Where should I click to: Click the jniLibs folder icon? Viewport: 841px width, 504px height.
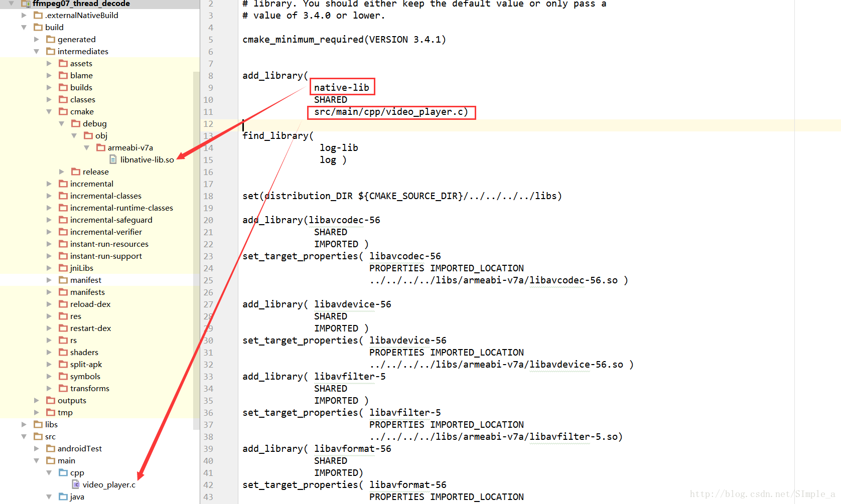[63, 268]
